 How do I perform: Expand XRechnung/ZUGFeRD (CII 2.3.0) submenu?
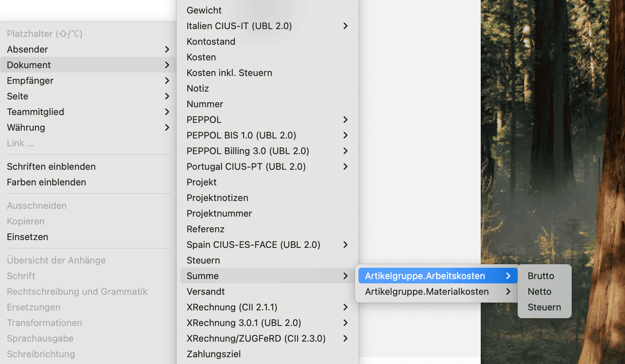[x=267, y=338]
